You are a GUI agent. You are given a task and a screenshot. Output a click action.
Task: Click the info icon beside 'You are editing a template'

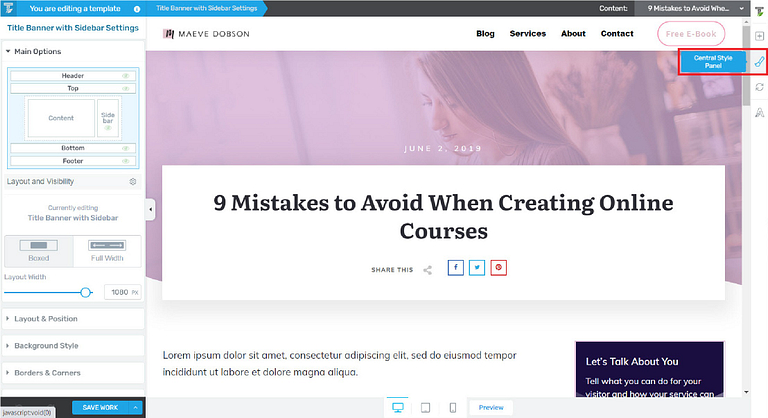(x=137, y=9)
